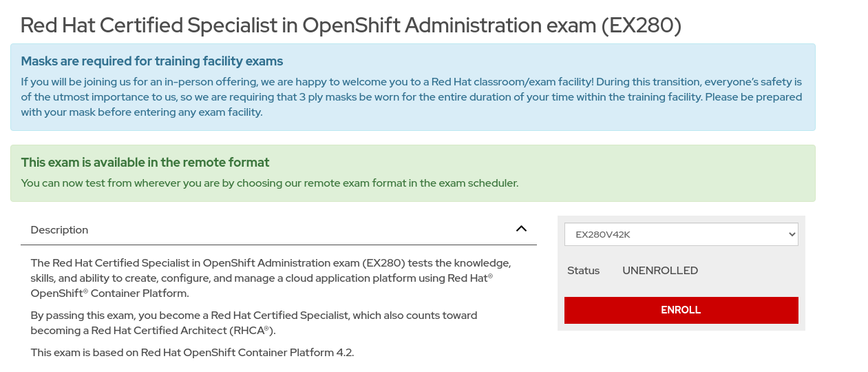868x372 pixels.
Task: Toggle the Description accordion header label
Action: pyautogui.click(x=59, y=230)
